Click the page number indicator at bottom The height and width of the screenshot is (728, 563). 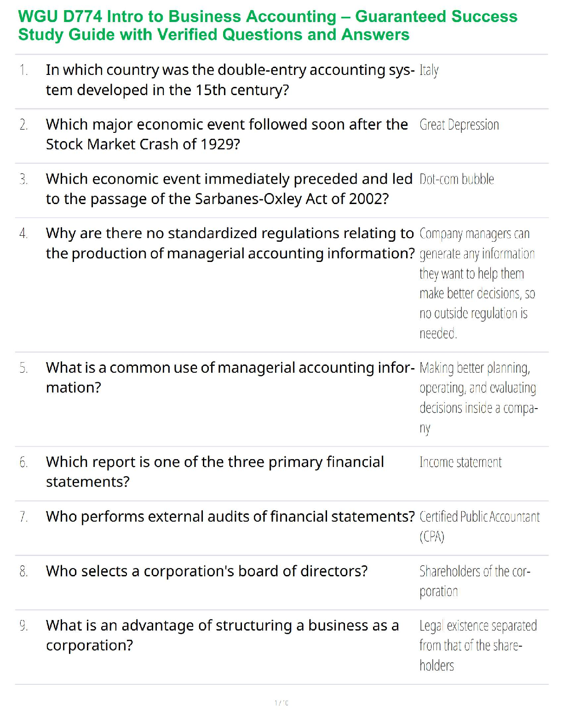point(281,703)
